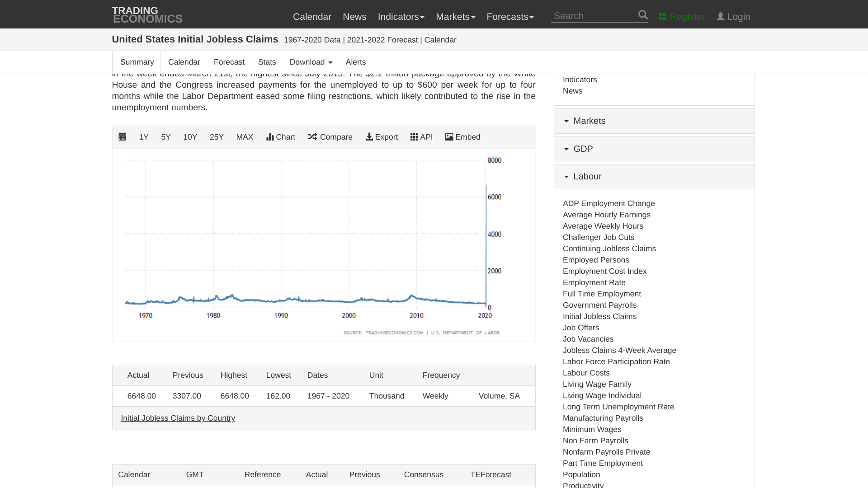Select the 6648.00 Actual value cell
868x488 pixels.
(x=142, y=396)
